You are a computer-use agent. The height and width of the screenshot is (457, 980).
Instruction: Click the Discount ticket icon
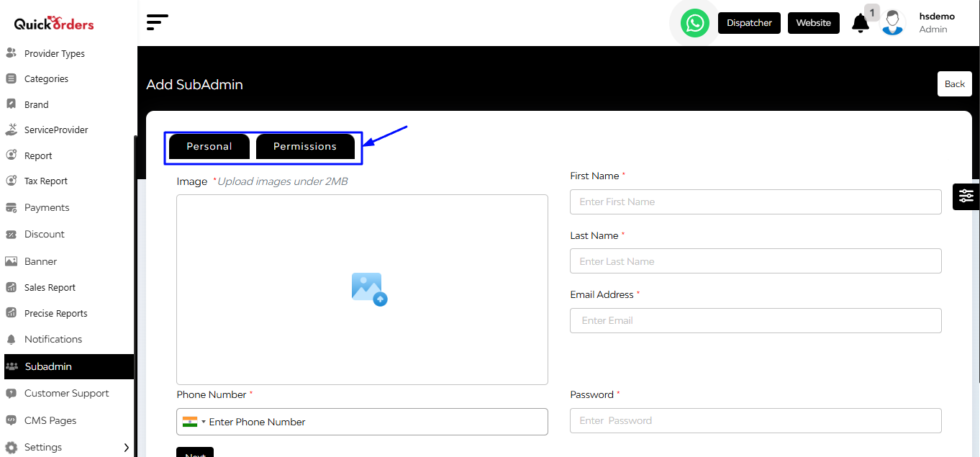(x=11, y=234)
